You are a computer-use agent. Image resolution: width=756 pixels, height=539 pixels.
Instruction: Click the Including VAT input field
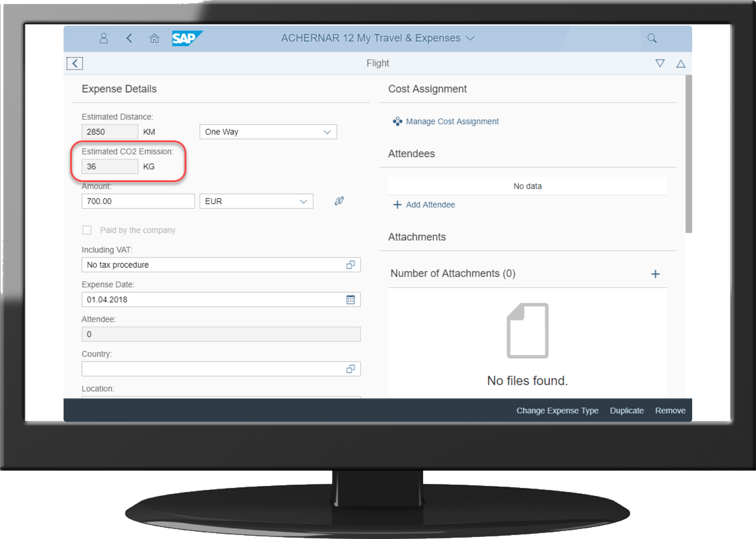221,265
